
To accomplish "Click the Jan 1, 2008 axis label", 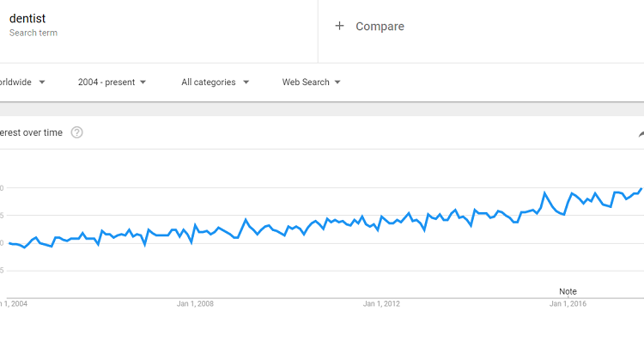I will tap(195, 304).
